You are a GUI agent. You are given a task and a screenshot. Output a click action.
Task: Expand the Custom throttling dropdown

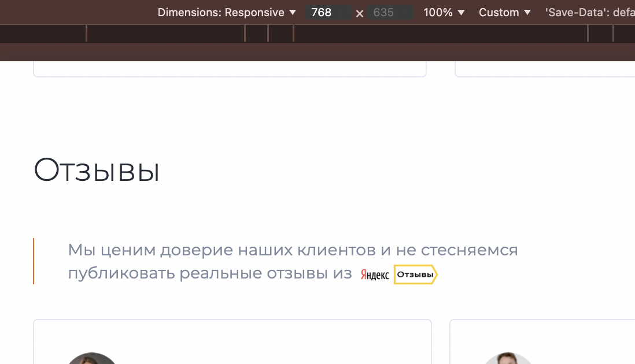pyautogui.click(x=504, y=12)
